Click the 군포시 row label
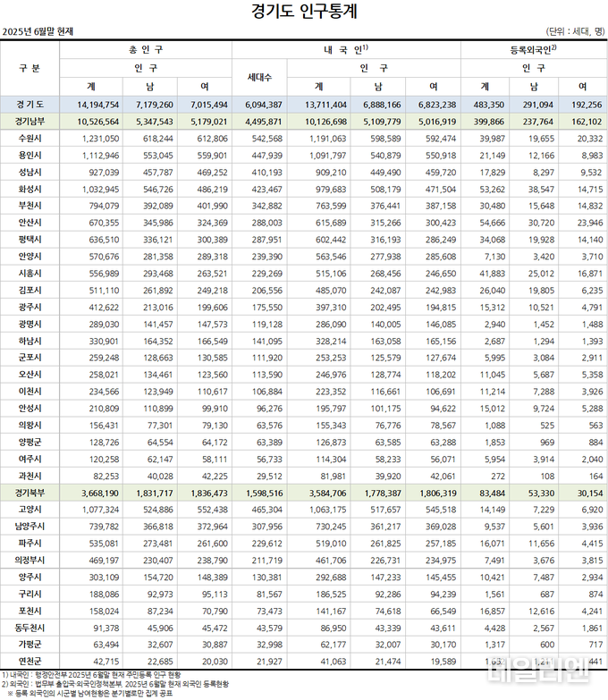Screen dimensions: 608x700 click(30, 358)
